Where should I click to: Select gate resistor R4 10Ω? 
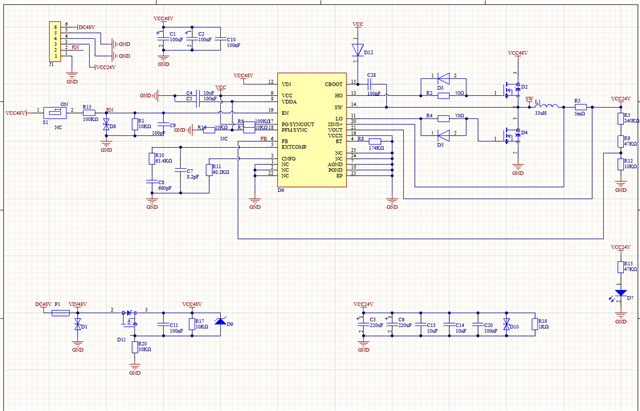[444, 118]
